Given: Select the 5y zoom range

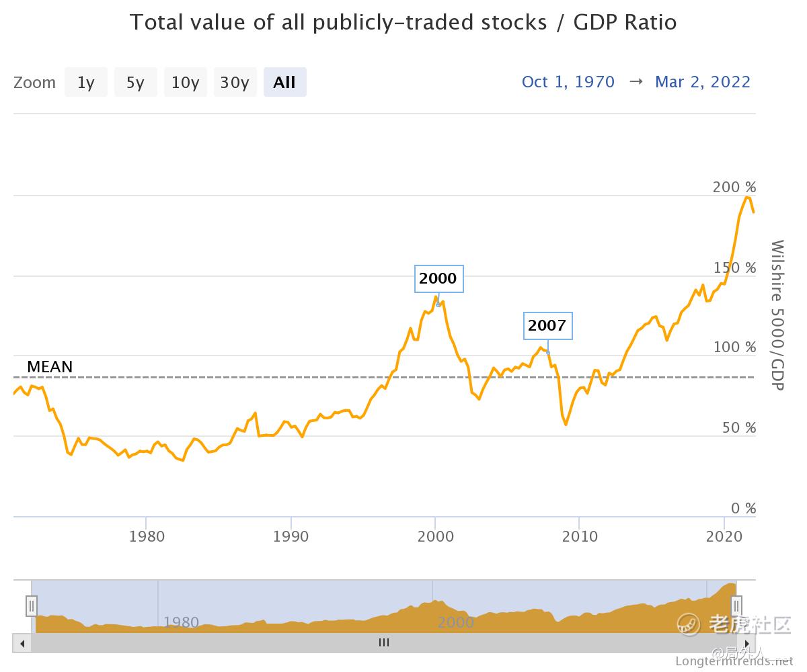Looking at the screenshot, I should click(x=135, y=82).
